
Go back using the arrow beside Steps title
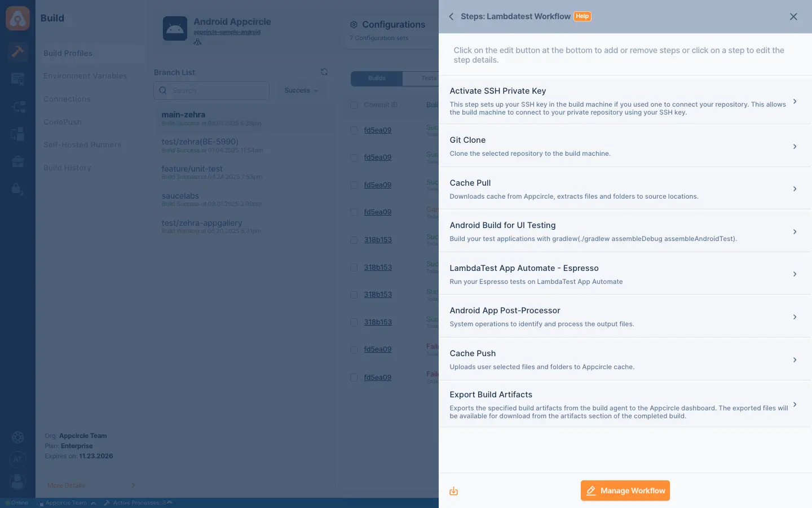tap(451, 16)
